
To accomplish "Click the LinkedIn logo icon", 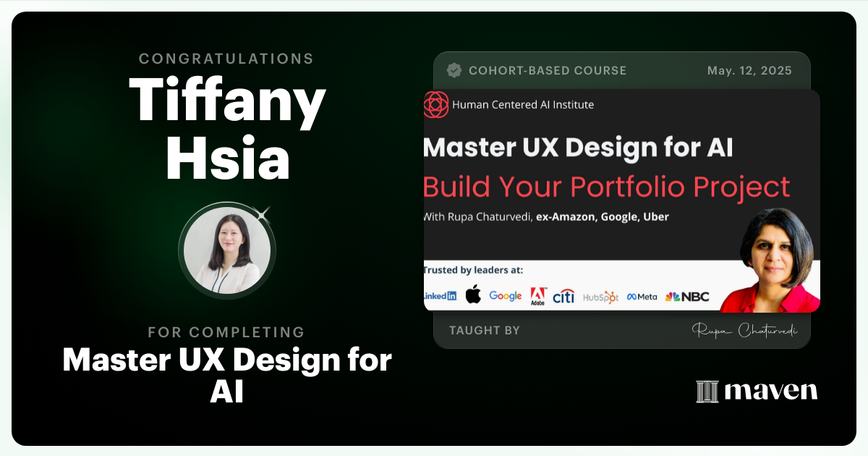I will (440, 295).
